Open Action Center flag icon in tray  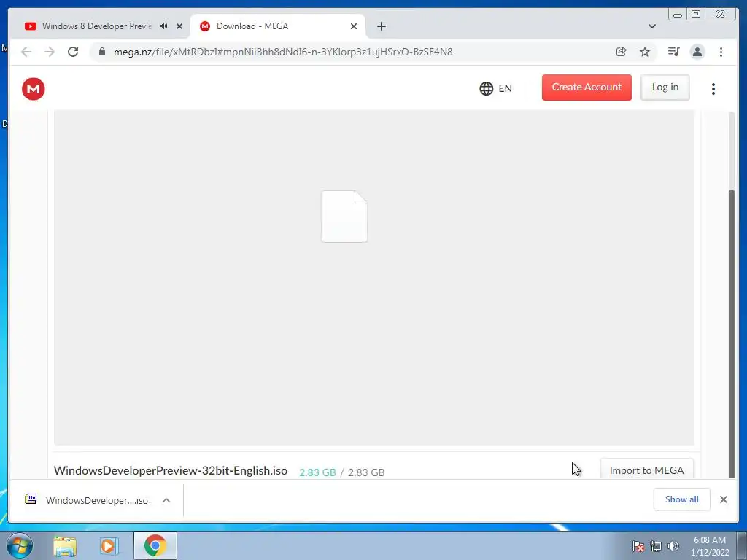(x=638, y=547)
